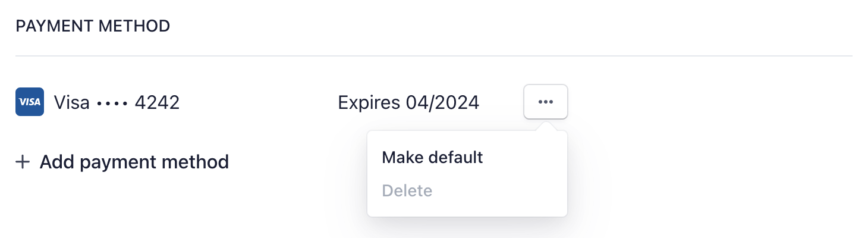Image resolution: width=868 pixels, height=238 pixels.
Task: Select Make default in the popup menu
Action: tap(432, 158)
